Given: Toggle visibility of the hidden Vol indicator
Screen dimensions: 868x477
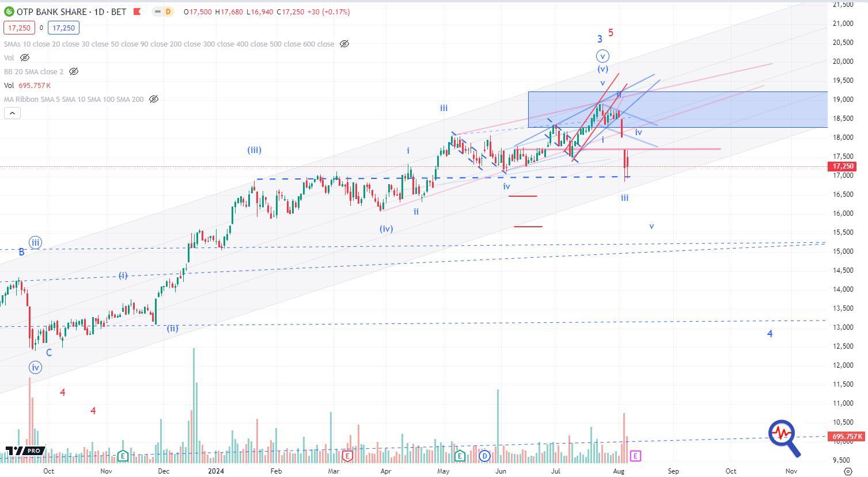Looking at the screenshot, I should 25,58.
